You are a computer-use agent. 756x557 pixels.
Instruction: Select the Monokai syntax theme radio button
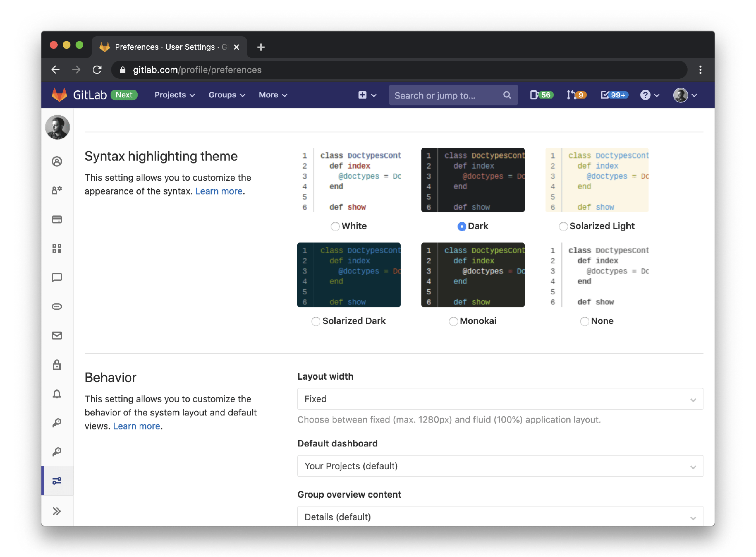(453, 321)
